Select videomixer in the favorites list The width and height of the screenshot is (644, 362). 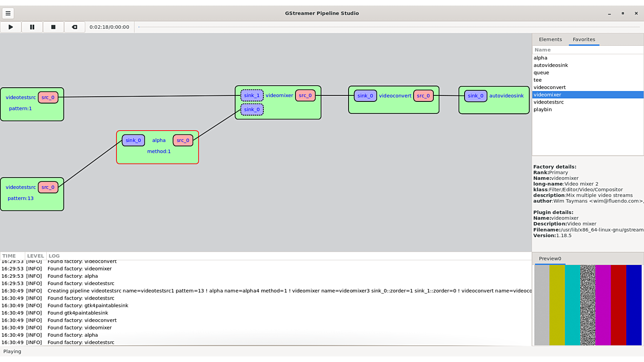point(547,95)
